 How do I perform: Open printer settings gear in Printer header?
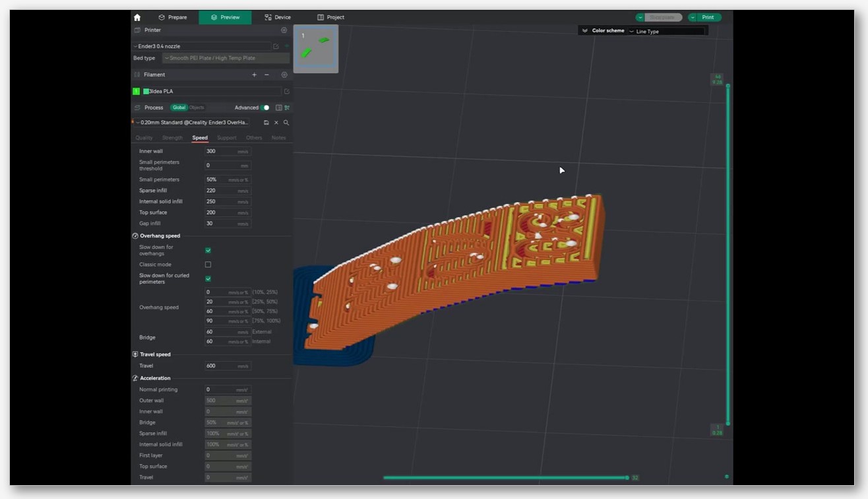[x=284, y=30]
